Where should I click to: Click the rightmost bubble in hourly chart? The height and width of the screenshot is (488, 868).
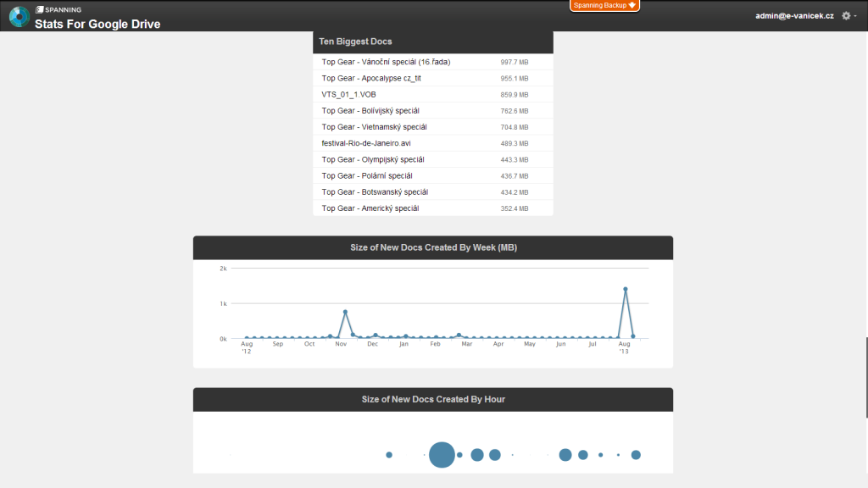coord(636,455)
